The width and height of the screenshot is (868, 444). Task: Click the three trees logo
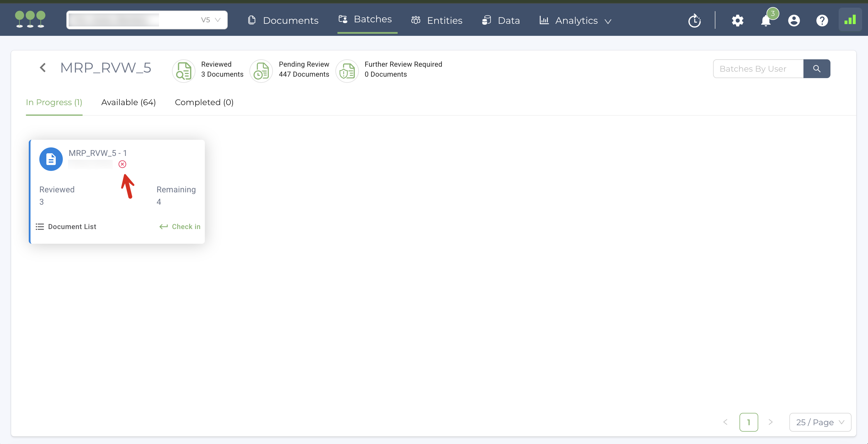point(30,19)
